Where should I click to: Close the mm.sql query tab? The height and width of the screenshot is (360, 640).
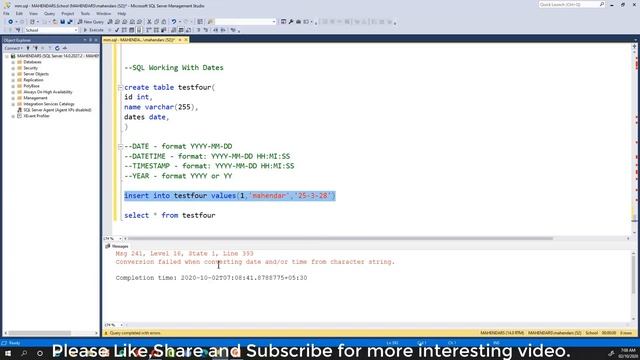[x=186, y=40]
